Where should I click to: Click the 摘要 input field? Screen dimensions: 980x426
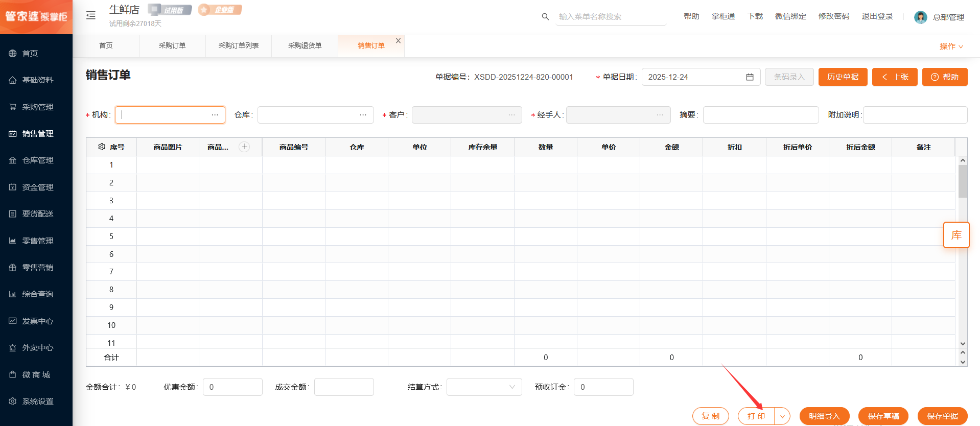coord(761,115)
